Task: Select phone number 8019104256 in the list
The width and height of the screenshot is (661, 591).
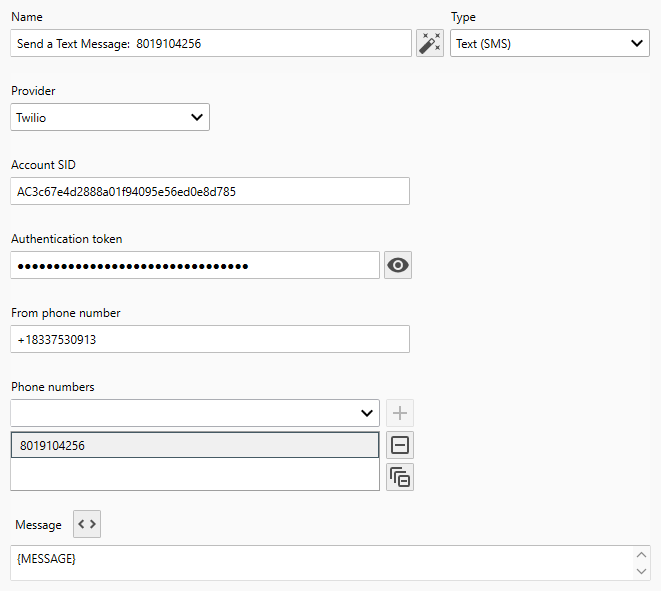Action: click(195, 446)
